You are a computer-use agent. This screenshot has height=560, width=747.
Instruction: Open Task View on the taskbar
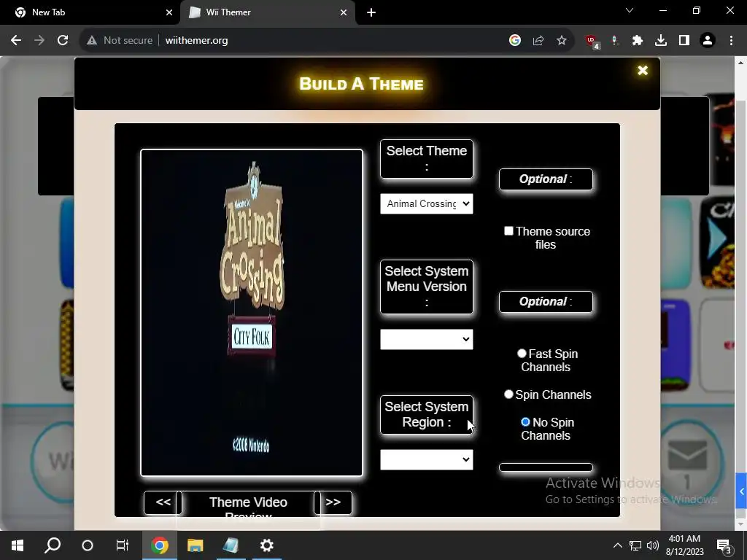[x=123, y=545]
